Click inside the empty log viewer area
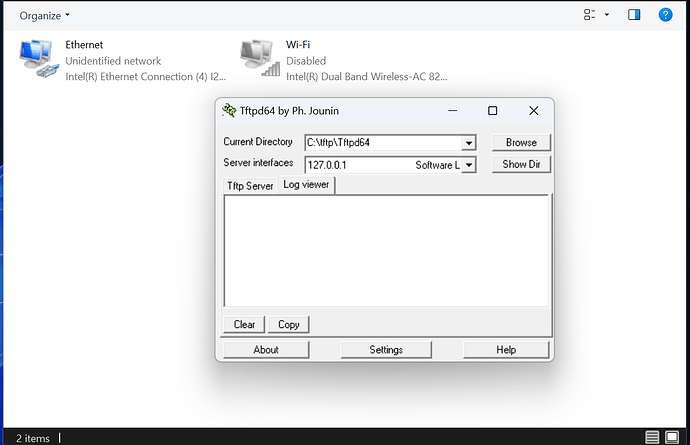The height and width of the screenshot is (445, 690). [386, 251]
